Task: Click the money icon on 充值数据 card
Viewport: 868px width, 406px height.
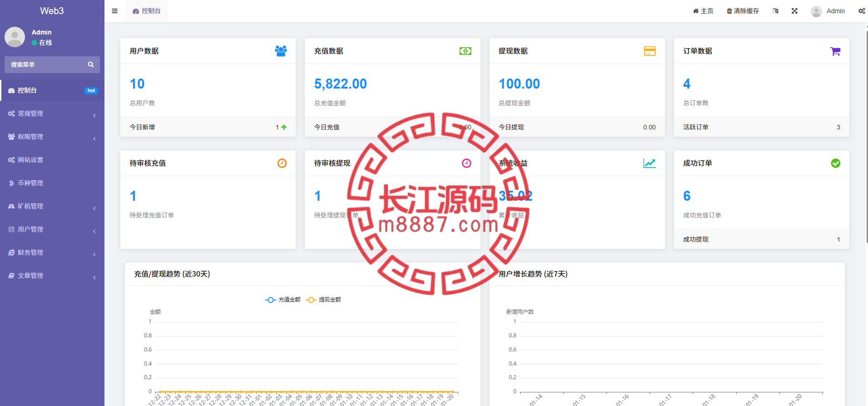Action: [465, 51]
